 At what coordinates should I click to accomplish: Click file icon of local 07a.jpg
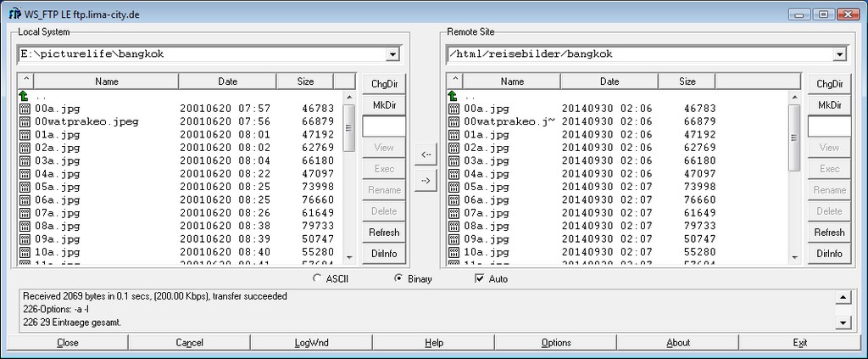coord(25,213)
